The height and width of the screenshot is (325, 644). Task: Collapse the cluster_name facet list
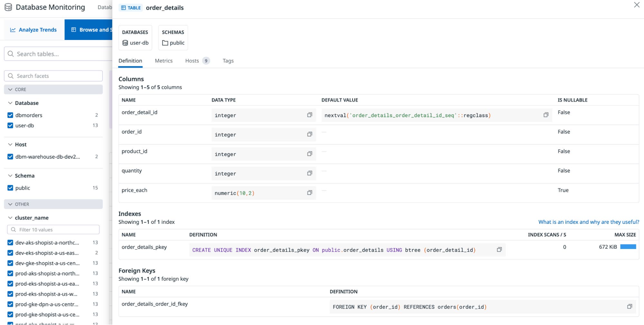pyautogui.click(x=9, y=217)
